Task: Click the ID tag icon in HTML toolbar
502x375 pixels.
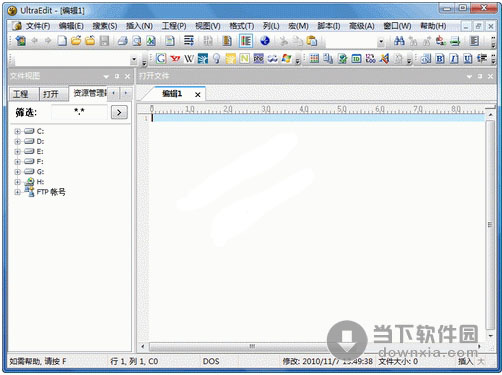Action: point(356,59)
